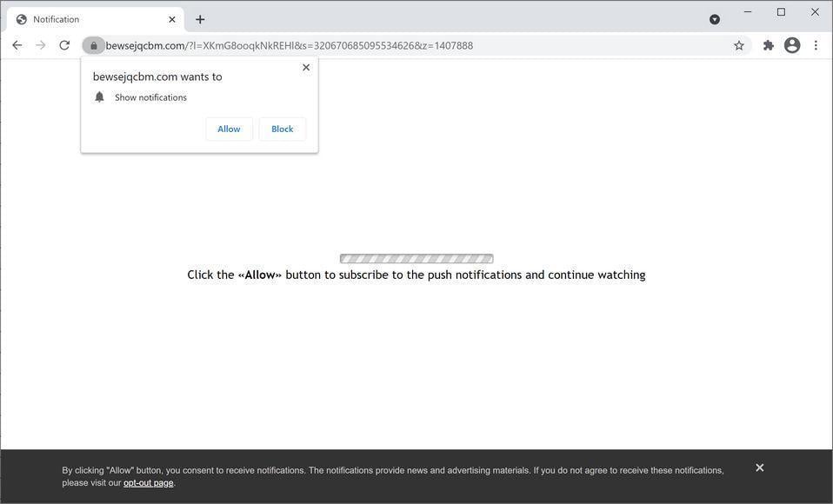Open the Chrome three-dot menu
This screenshot has height=504, width=833.
(x=815, y=45)
